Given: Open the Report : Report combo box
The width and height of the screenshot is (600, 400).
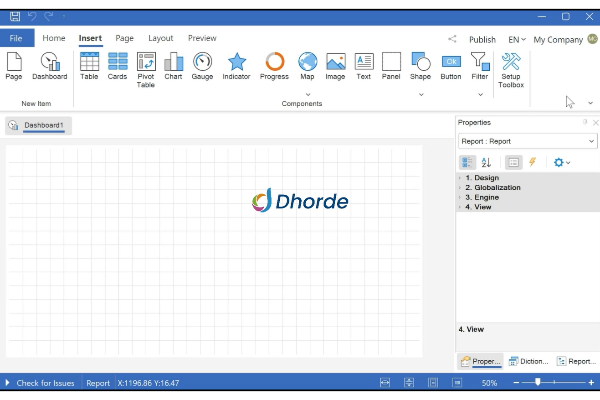Looking at the screenshot, I should [x=527, y=141].
